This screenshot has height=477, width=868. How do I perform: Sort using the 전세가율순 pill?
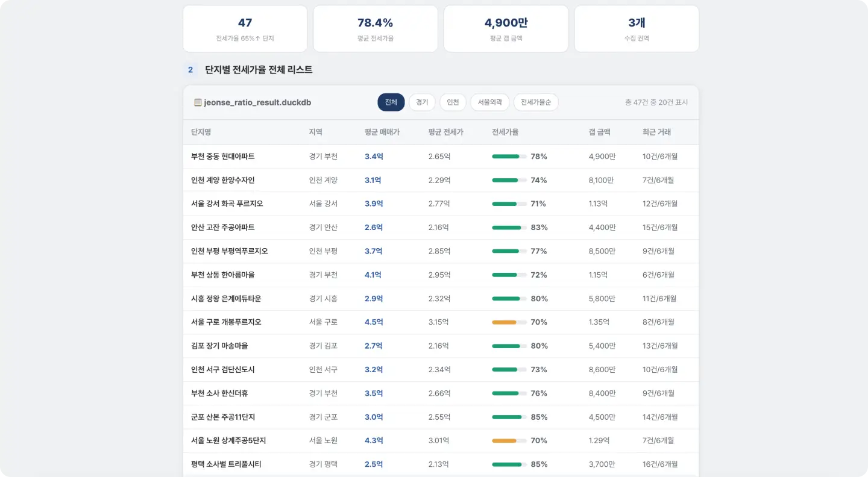point(536,102)
